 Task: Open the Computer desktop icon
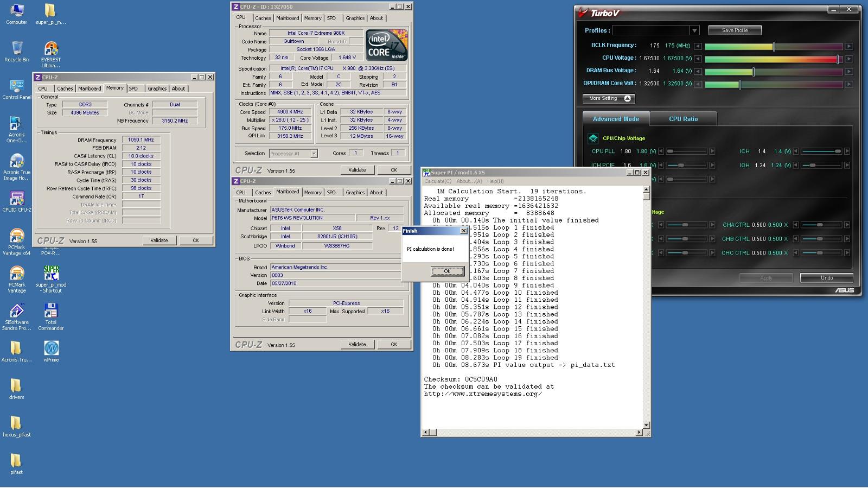16,14
